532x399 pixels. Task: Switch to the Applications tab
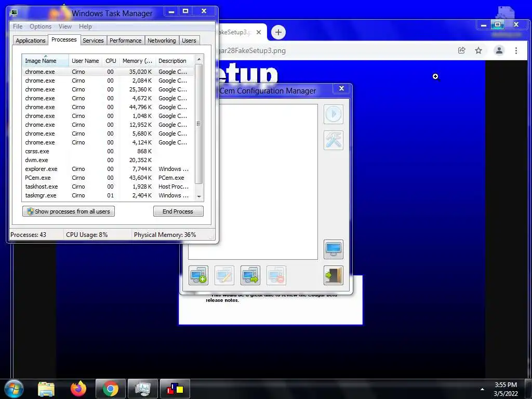(31, 41)
